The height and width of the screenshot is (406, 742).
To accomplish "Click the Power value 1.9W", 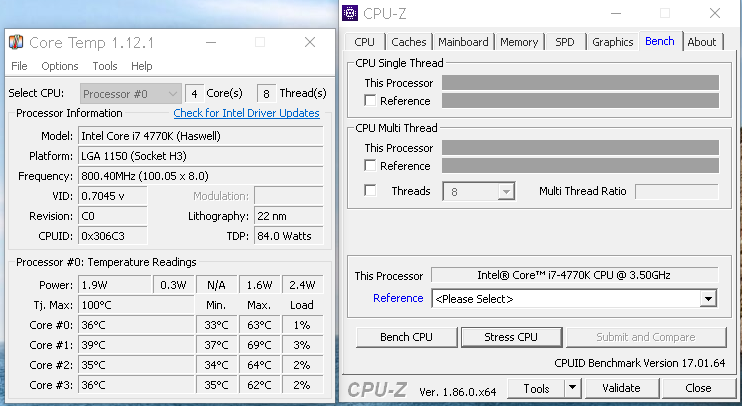I will 115,285.
